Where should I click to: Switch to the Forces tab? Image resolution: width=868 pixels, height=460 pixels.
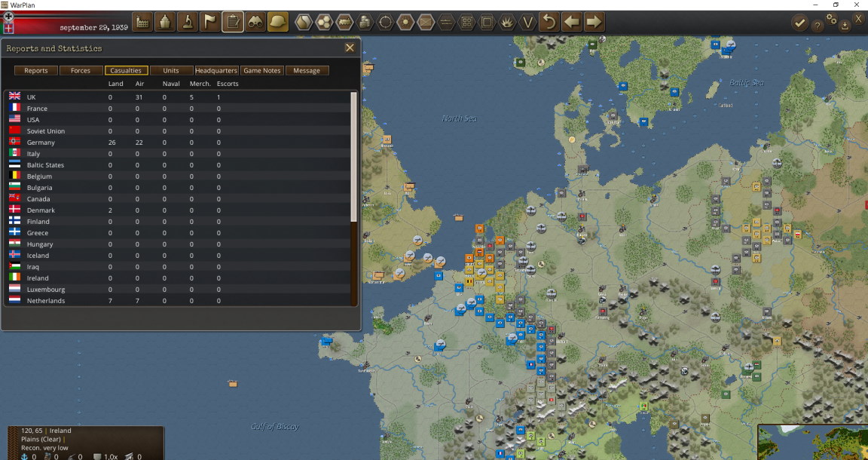coord(81,70)
